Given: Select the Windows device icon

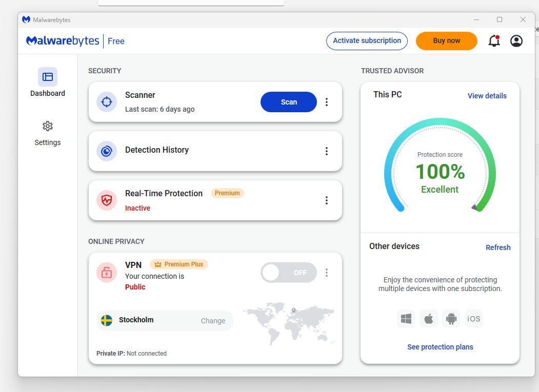Looking at the screenshot, I should pos(406,319).
